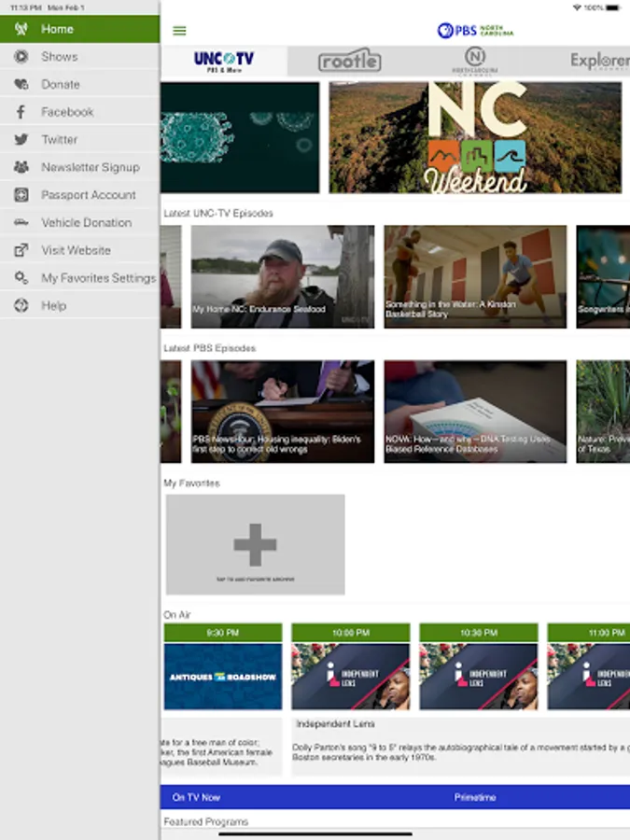The image size is (630, 840).
Task: Open the Songwriters episode thumbnail
Action: [x=603, y=276]
